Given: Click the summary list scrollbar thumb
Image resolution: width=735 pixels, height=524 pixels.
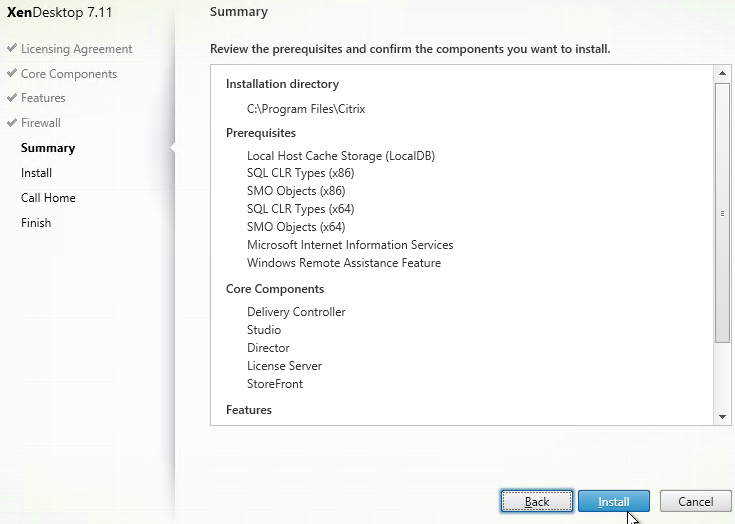Looking at the screenshot, I should (722, 213).
